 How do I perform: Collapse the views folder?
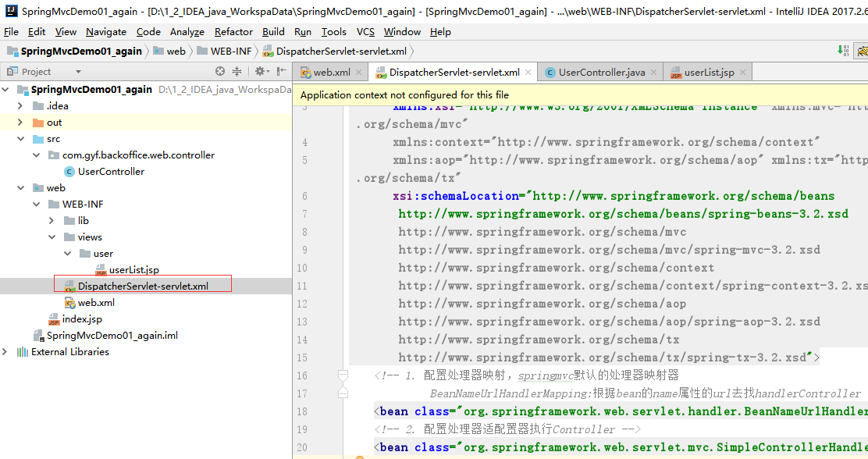[52, 237]
